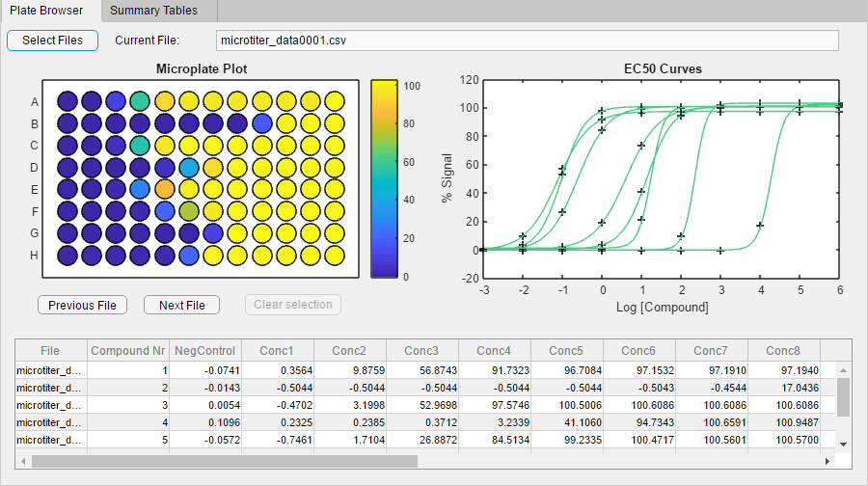The image size is (868, 486).
Task: Select teal well C4 on microplate
Action: 140,145
